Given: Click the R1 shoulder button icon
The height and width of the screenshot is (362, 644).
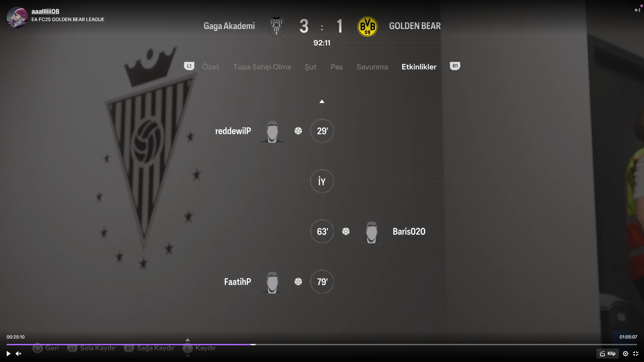Looking at the screenshot, I should coord(455,66).
